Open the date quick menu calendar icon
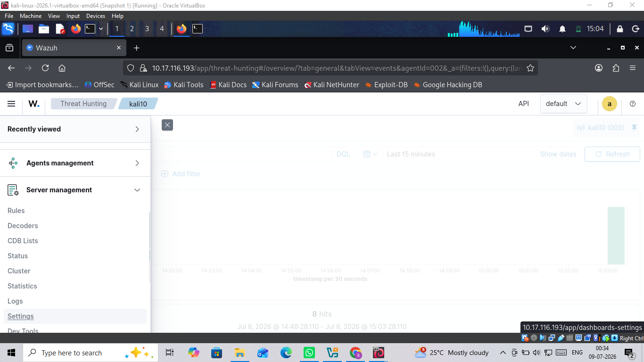The width and height of the screenshot is (644, 362). [x=371, y=154]
